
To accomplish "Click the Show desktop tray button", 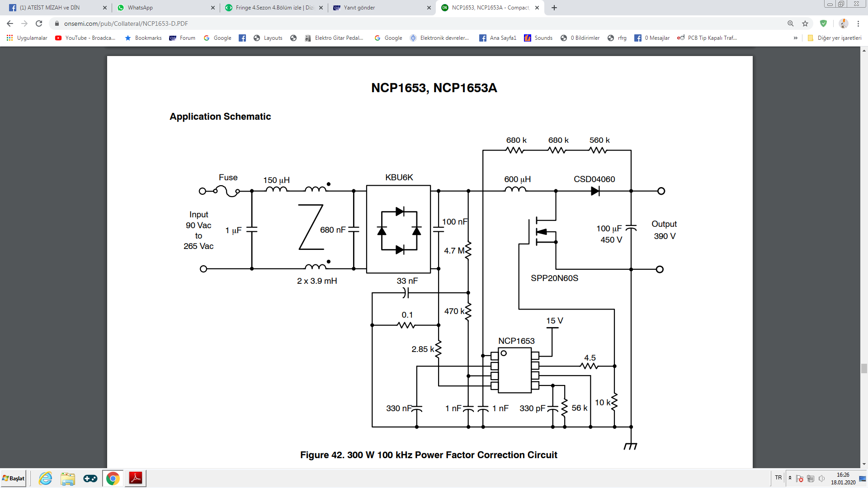I will [863, 479].
